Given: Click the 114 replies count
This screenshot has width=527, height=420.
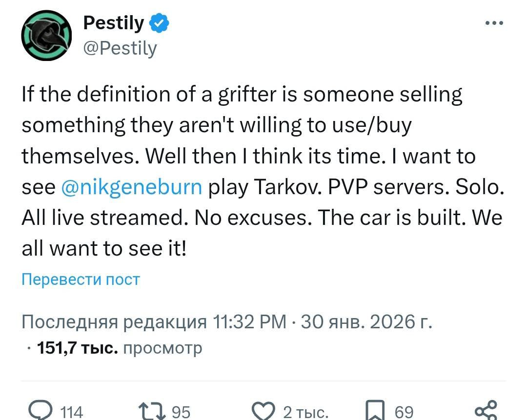Looking at the screenshot, I should tap(72, 412).
